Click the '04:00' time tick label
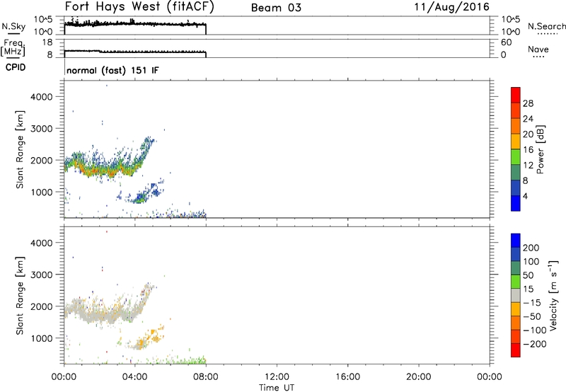This screenshot has height=392, width=566. point(135,377)
